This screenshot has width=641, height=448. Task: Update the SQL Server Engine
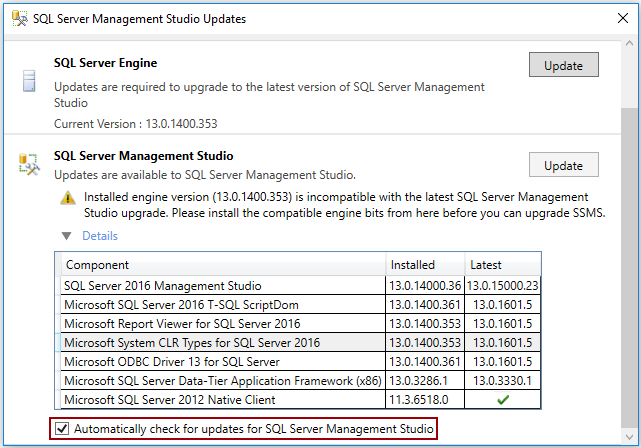pos(563,65)
